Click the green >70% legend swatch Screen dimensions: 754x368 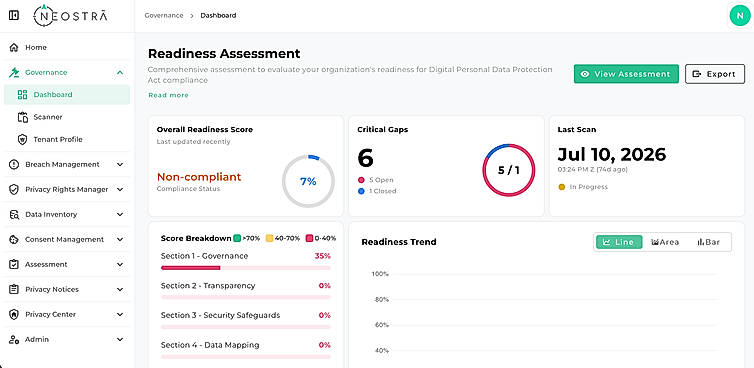click(x=237, y=238)
